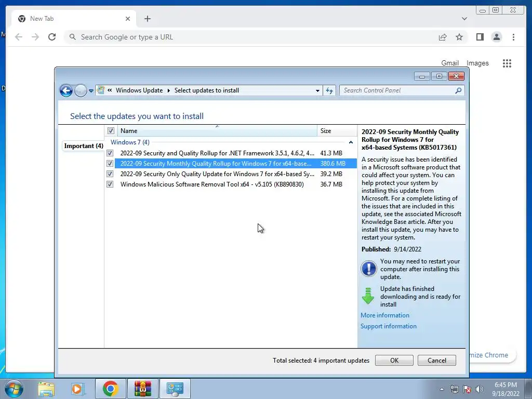This screenshot has width=532, height=399.
Task: Click Chrome forward navigation arrow
Action: point(35,37)
